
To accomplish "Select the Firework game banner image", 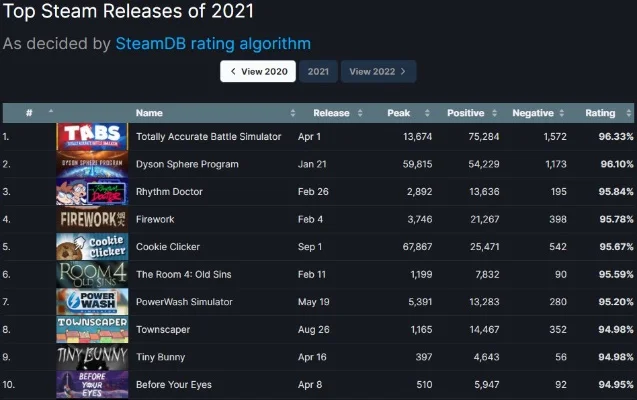I will tap(92, 219).
